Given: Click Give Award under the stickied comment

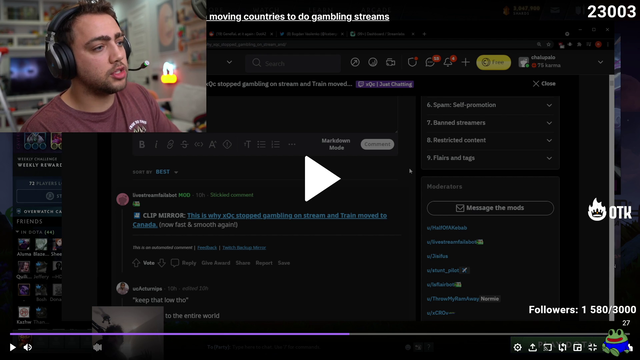Looking at the screenshot, I should [216, 263].
